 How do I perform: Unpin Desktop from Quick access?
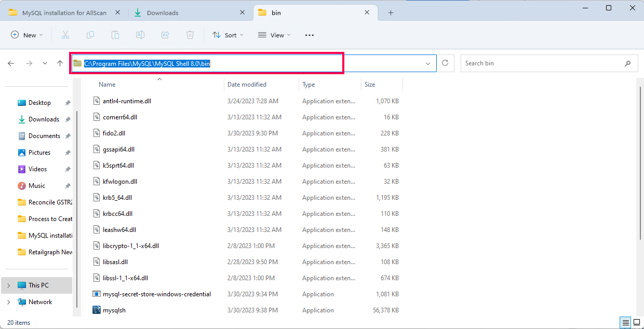[68, 103]
